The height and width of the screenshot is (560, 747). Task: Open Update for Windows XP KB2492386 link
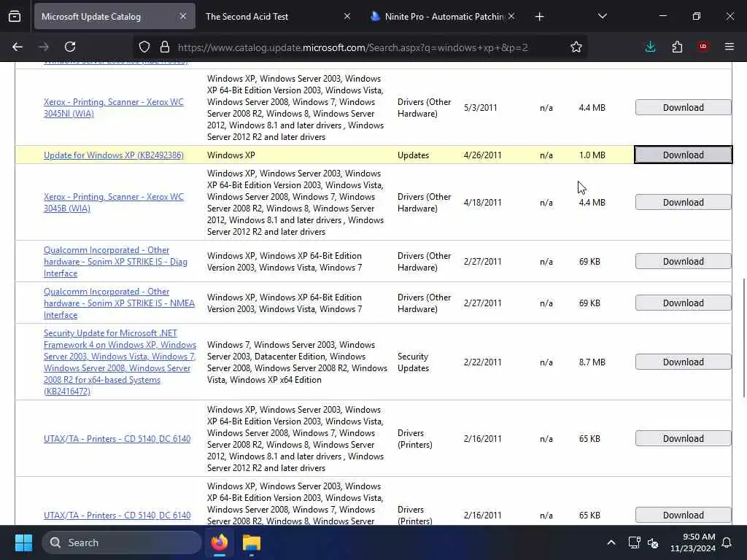click(x=113, y=155)
